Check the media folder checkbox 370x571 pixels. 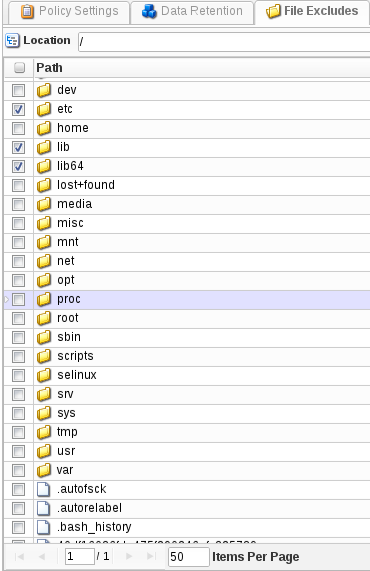[x=18, y=204]
